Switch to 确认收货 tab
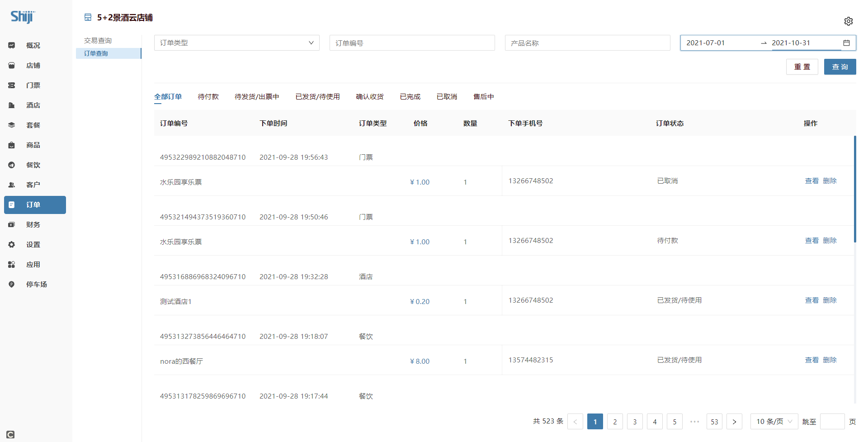 [x=370, y=96]
